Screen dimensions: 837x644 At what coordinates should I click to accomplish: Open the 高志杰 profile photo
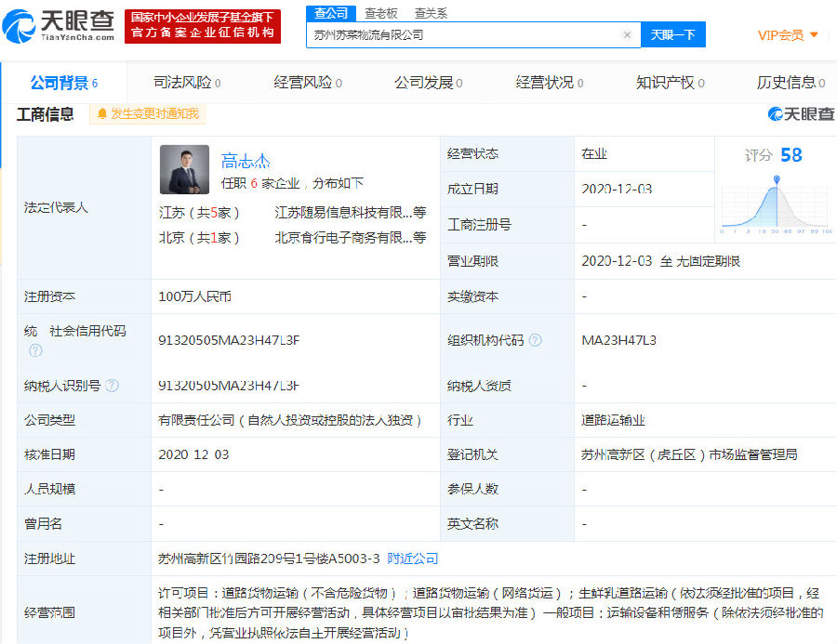pyautogui.click(x=184, y=169)
